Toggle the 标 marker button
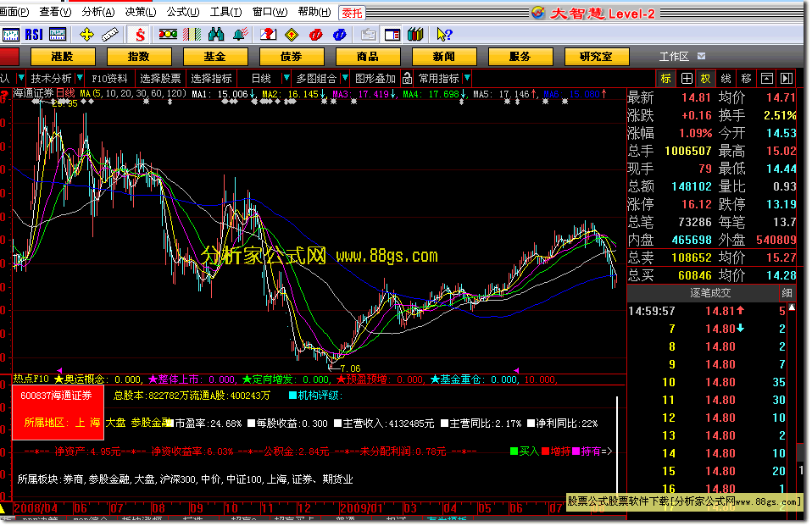This screenshot has width=812, height=526. (x=666, y=78)
